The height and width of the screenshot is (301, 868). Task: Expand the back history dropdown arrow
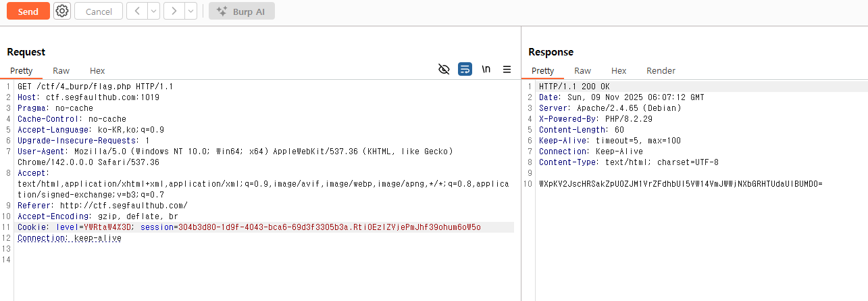point(153,11)
